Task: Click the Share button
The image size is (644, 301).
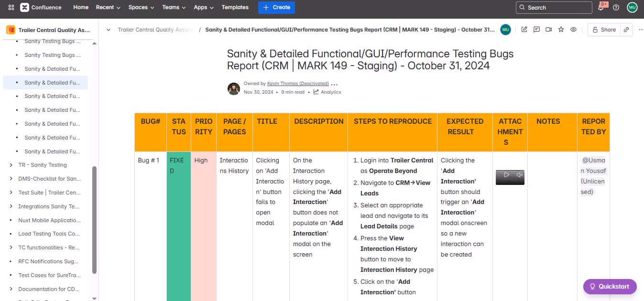Action: (604, 30)
